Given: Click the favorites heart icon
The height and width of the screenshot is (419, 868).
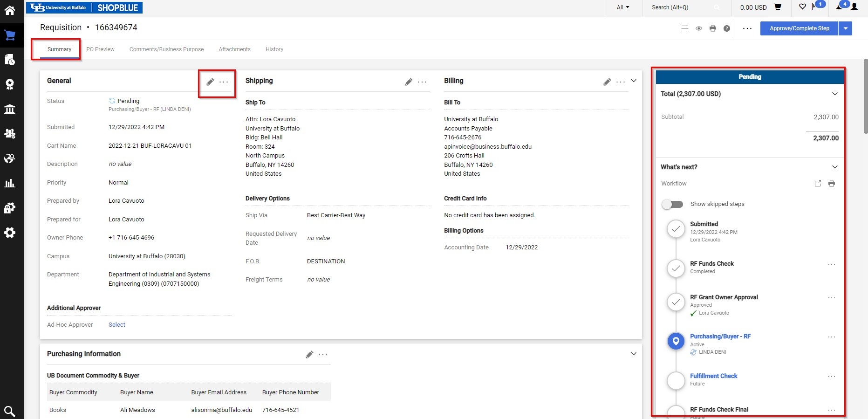Looking at the screenshot, I should [802, 7].
